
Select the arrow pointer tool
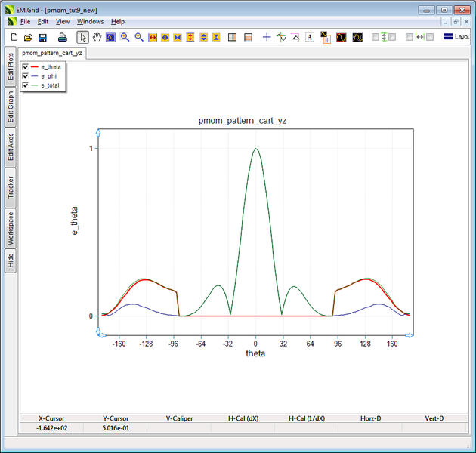coord(83,37)
